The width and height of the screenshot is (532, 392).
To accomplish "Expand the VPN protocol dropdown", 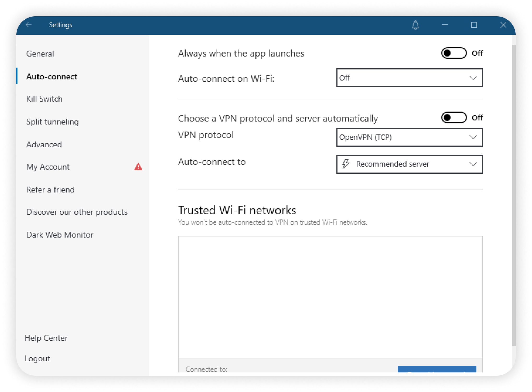I will tap(409, 137).
